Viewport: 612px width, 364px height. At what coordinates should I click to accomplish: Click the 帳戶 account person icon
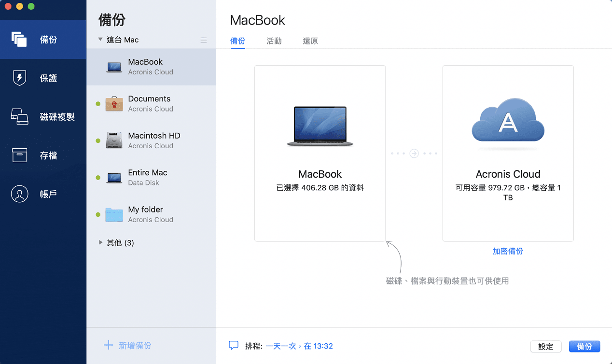tap(19, 194)
